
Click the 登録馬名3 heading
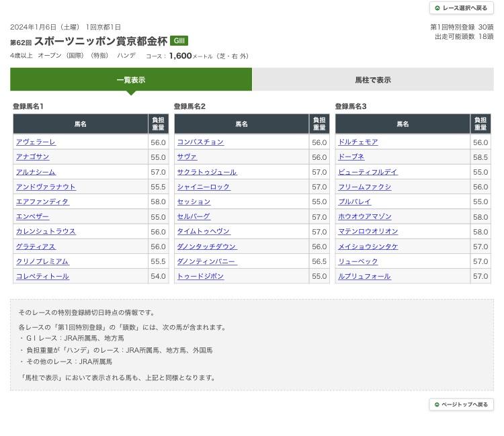(351, 106)
